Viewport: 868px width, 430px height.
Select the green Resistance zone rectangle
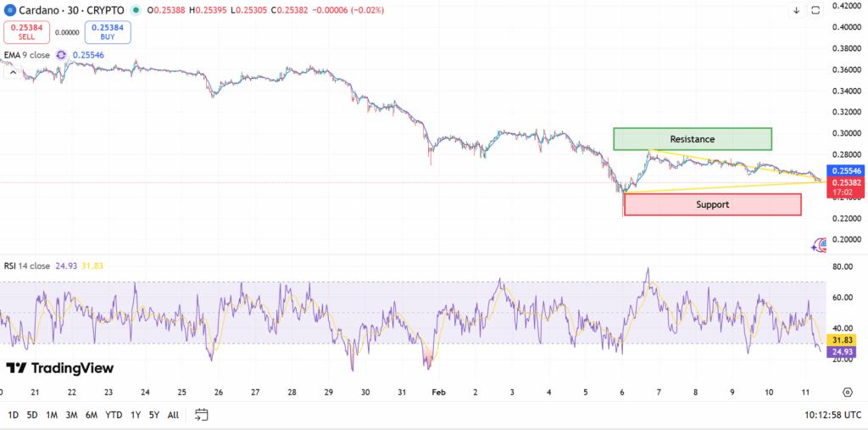click(x=692, y=139)
